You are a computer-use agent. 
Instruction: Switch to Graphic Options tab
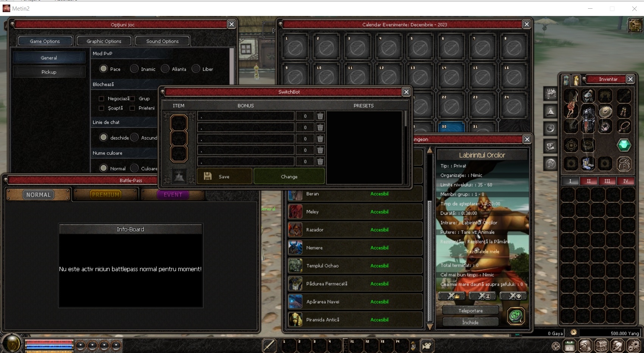click(104, 41)
